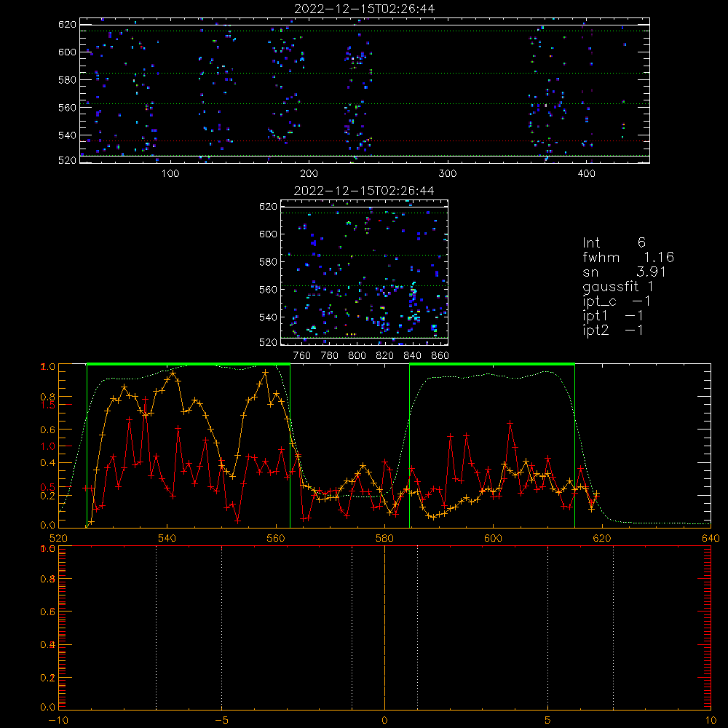Screen dimensions: 728x728
Task: Click the '580' y-axis label of the top plot
Action: coord(67,80)
